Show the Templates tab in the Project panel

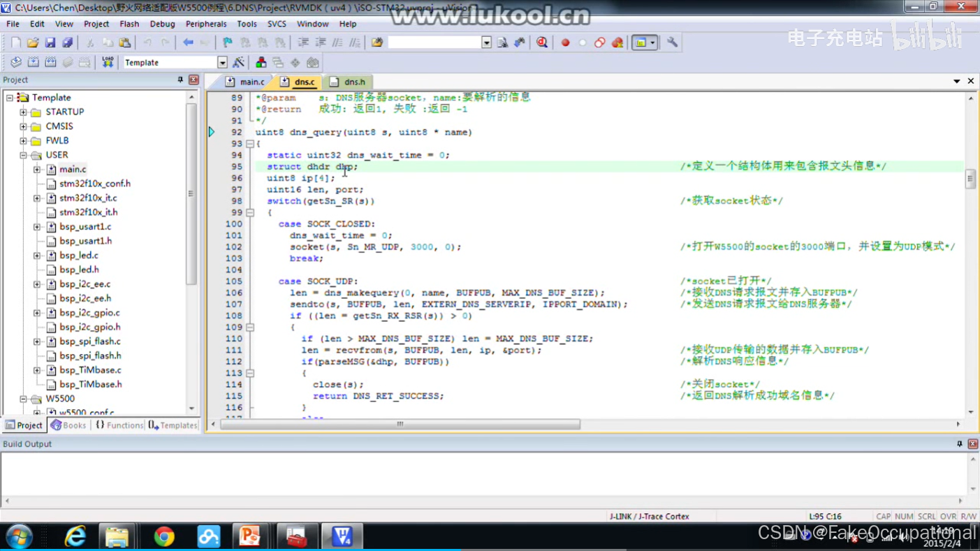[x=173, y=425]
